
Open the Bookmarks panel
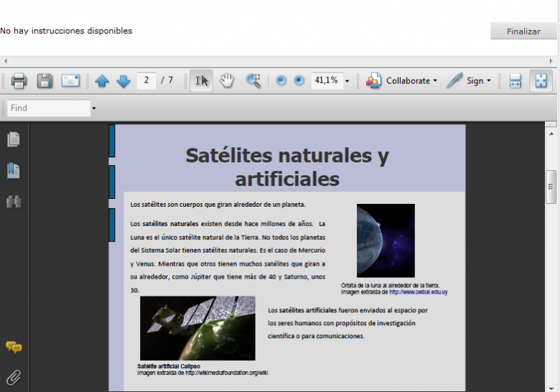click(x=14, y=171)
